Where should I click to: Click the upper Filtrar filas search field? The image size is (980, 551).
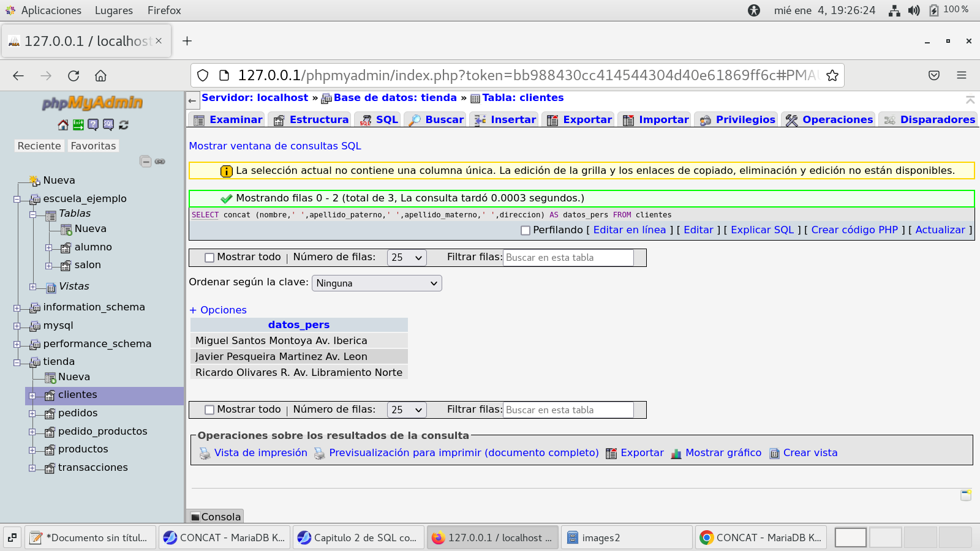(x=568, y=258)
